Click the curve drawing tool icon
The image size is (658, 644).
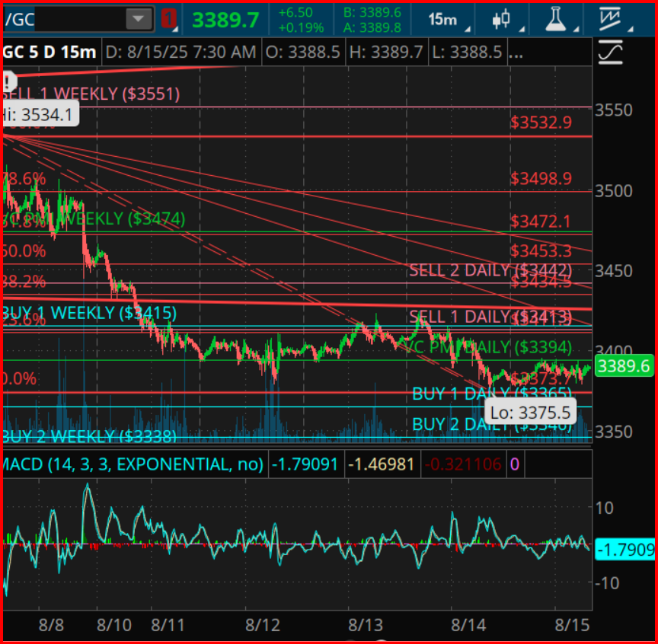(612, 53)
